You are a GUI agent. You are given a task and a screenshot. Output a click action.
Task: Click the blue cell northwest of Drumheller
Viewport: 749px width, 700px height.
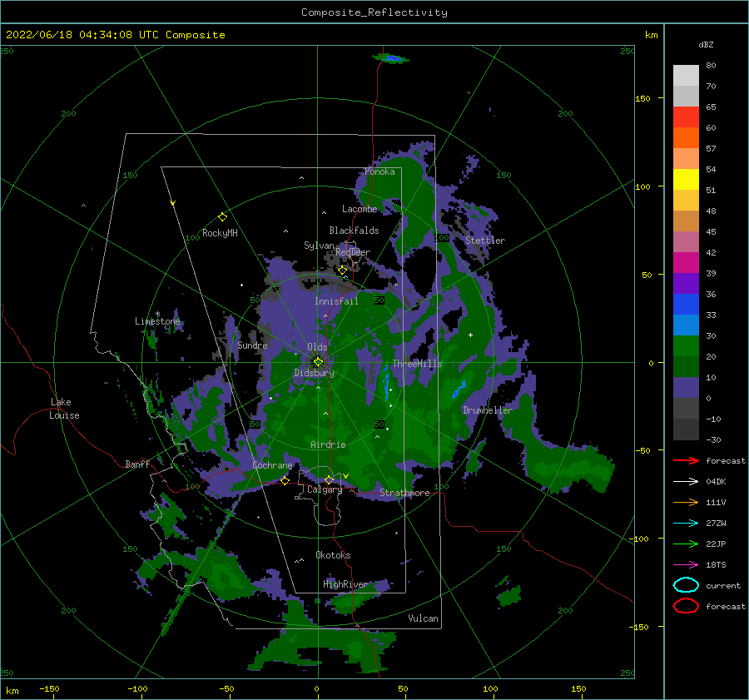click(x=459, y=390)
